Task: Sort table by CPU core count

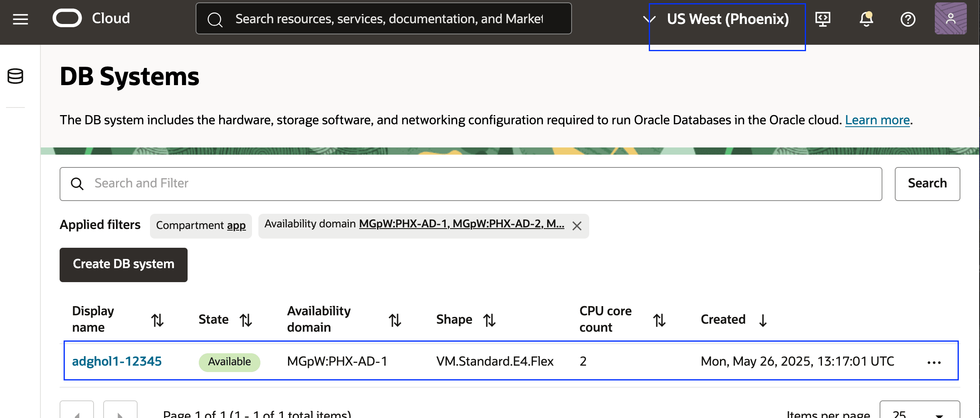Action: tap(659, 320)
